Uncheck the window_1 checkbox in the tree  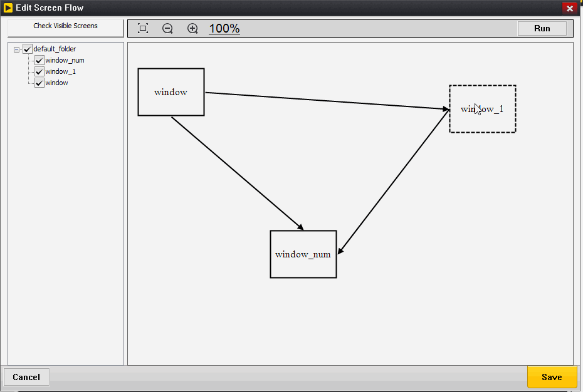[39, 72]
